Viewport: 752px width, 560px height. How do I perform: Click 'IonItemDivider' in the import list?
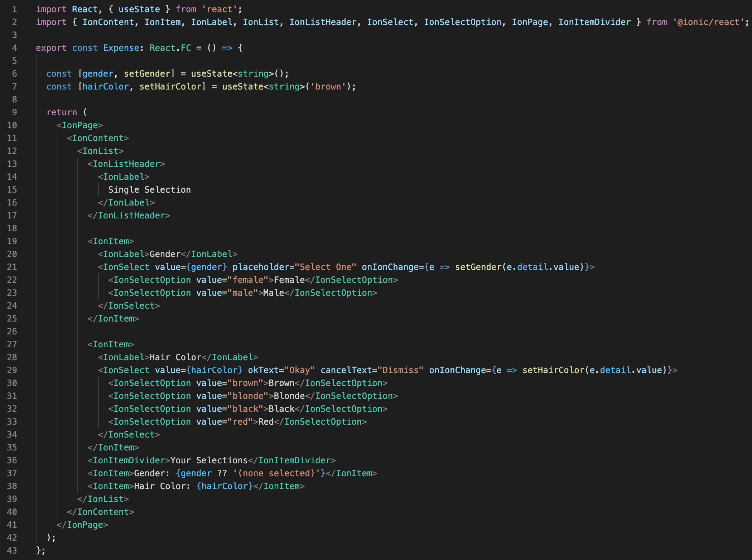tap(595, 22)
